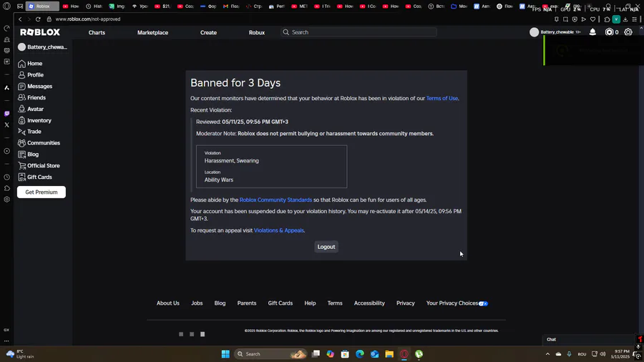
Task: Open Avatar in the sidebar
Action: coord(31,109)
